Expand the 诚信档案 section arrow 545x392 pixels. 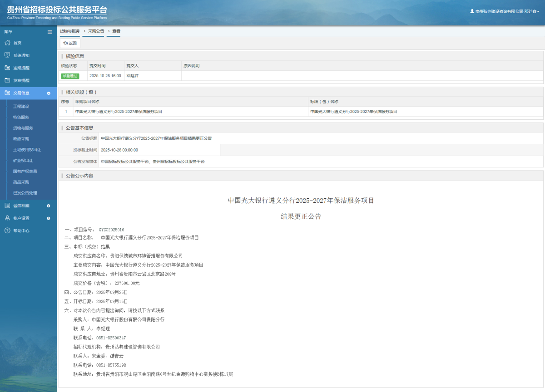tap(49, 206)
